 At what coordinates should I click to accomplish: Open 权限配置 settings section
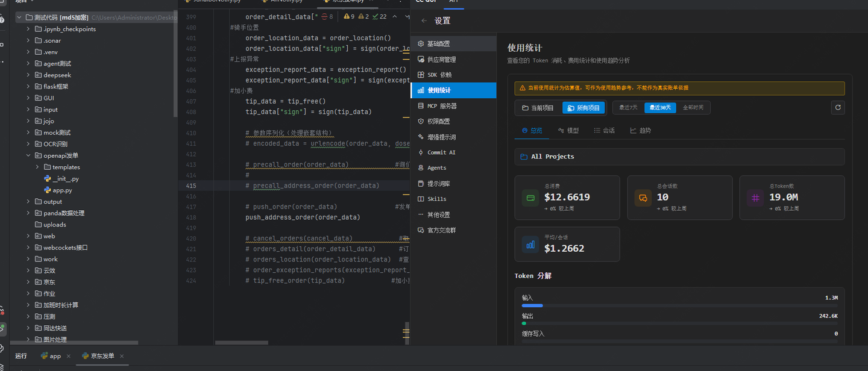(x=453, y=121)
